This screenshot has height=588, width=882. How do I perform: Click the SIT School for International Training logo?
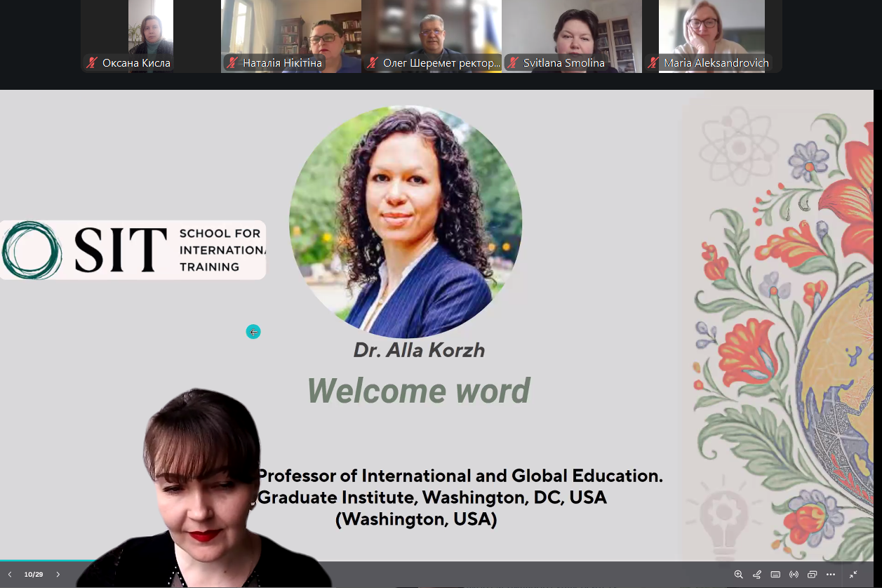(133, 250)
